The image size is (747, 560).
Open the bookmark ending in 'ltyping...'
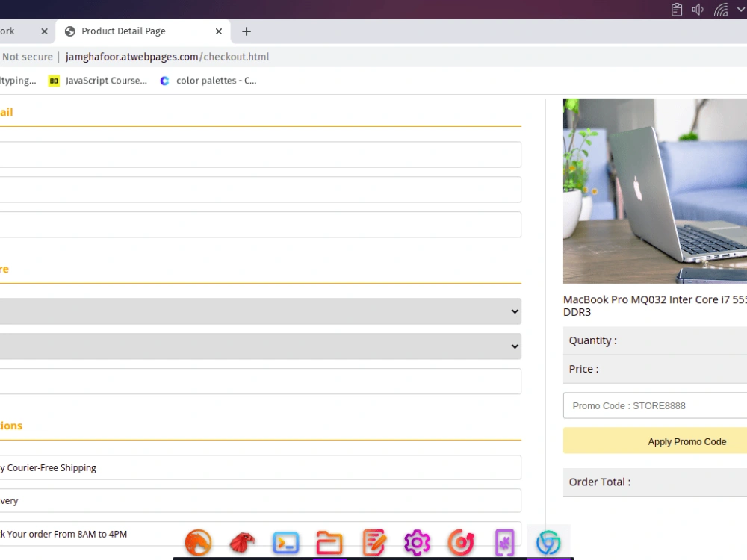point(18,81)
